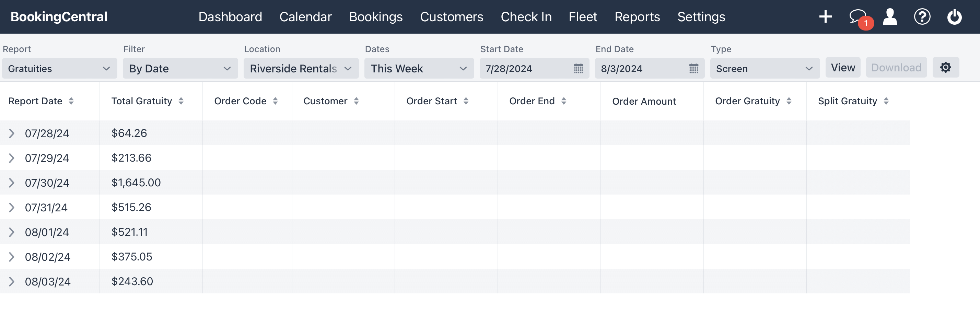
Task: Open the Bookings menu
Action: [376, 17]
